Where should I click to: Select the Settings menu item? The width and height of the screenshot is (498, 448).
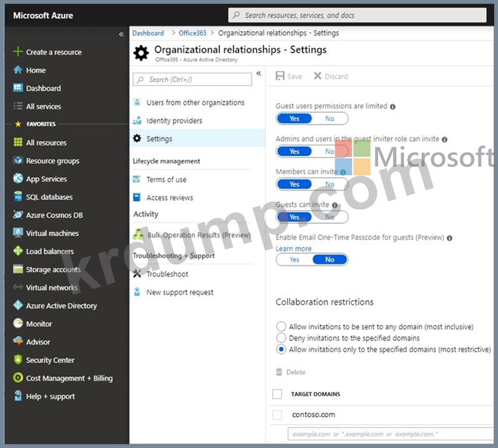click(x=197, y=139)
